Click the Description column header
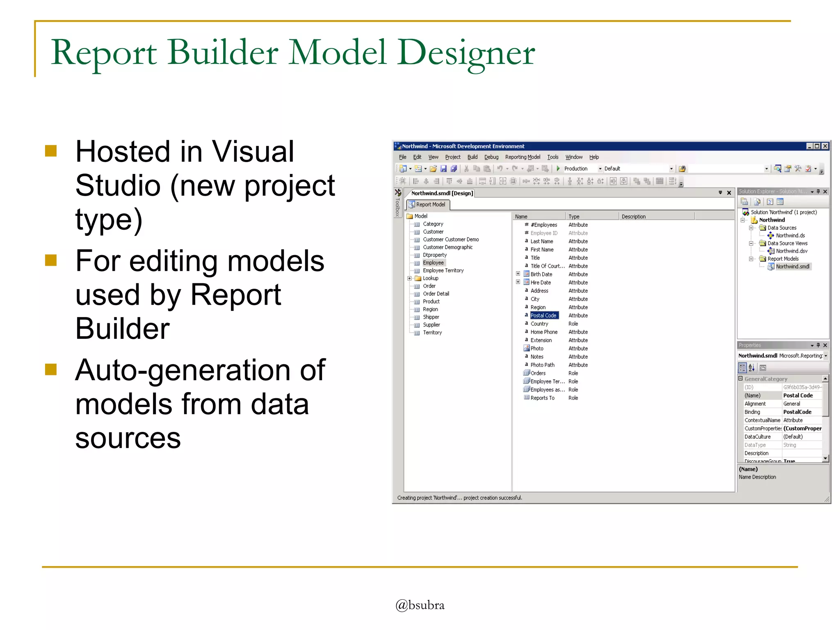 [656, 217]
